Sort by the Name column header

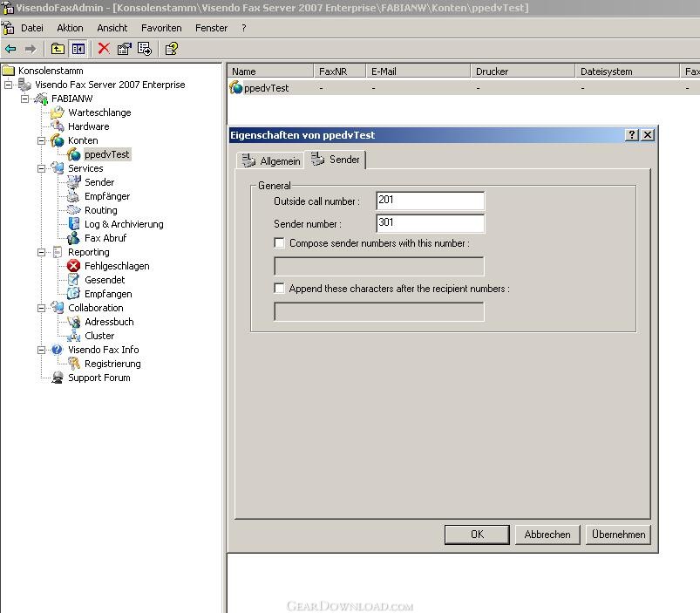[x=270, y=72]
